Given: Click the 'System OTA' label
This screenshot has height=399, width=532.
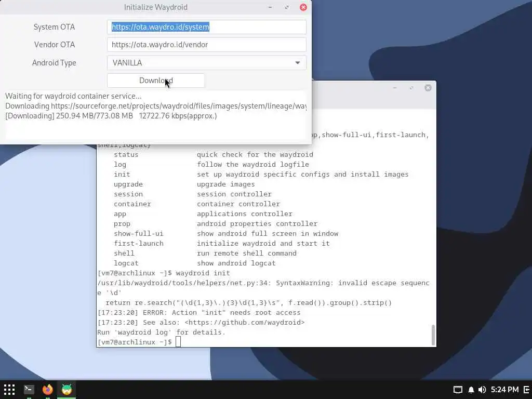Looking at the screenshot, I should tap(54, 27).
